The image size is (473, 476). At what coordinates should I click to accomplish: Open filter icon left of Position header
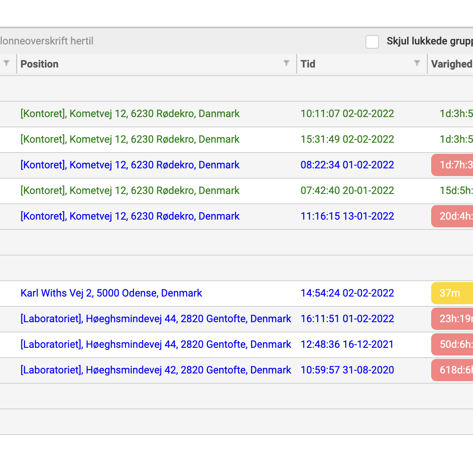pyautogui.click(x=6, y=63)
